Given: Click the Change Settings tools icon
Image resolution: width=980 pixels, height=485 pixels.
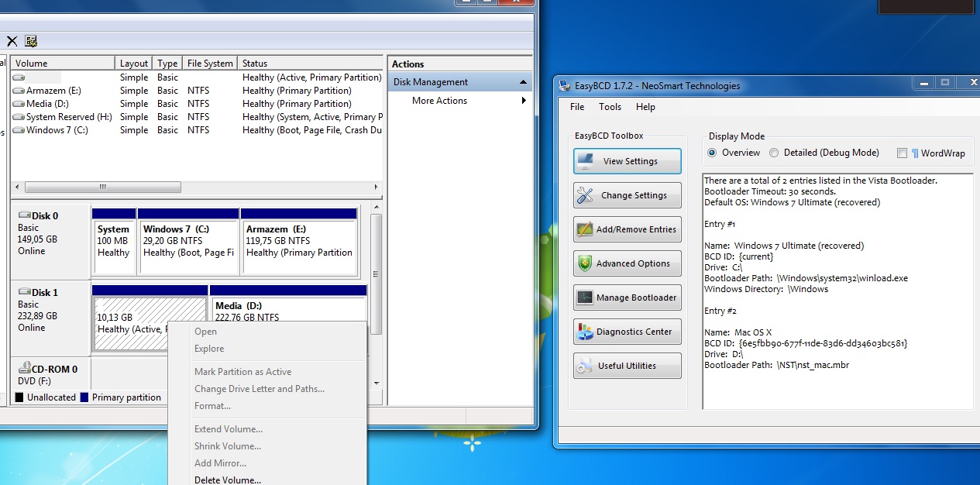Looking at the screenshot, I should click(585, 195).
